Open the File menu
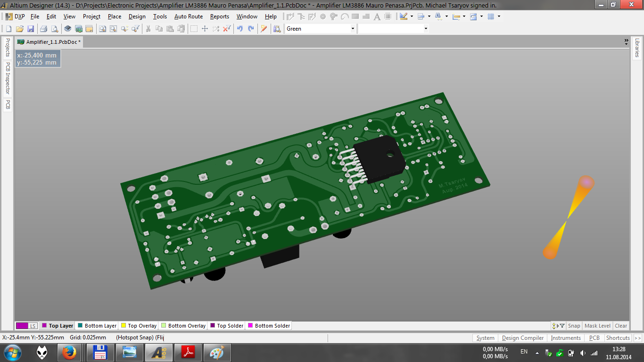The width and height of the screenshot is (644, 362). (x=35, y=16)
